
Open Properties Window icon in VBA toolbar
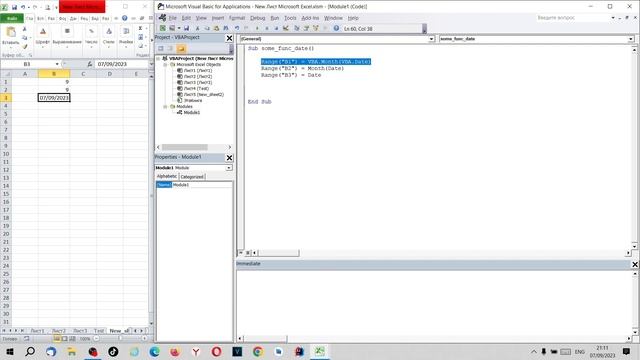coord(306,28)
